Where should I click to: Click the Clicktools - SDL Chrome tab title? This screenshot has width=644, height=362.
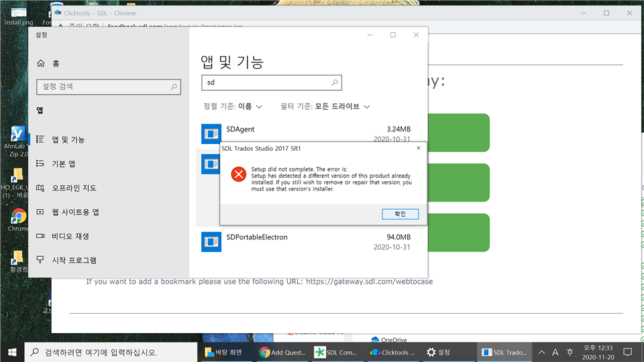tap(100, 13)
